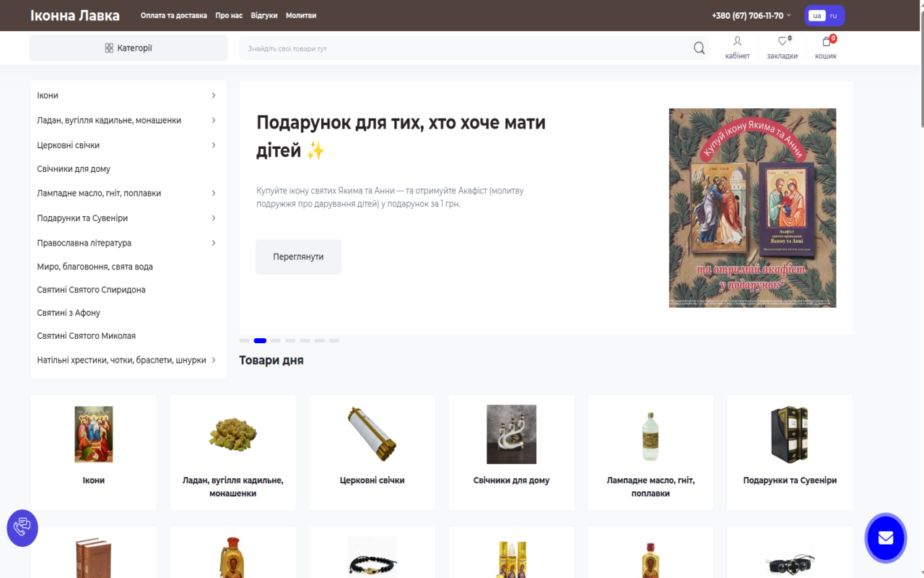Call the +380 (67) 706-11-70 number
924x578 pixels.
tap(747, 15)
